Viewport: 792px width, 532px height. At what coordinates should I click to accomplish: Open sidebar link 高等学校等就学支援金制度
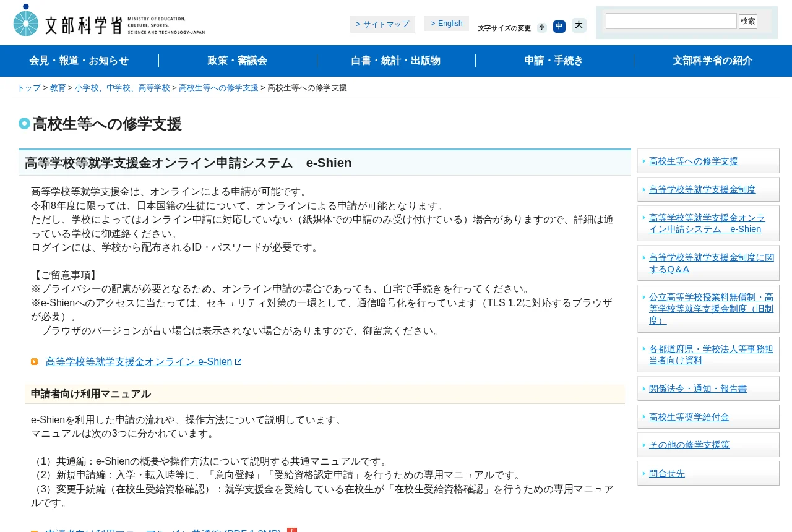[702, 189]
